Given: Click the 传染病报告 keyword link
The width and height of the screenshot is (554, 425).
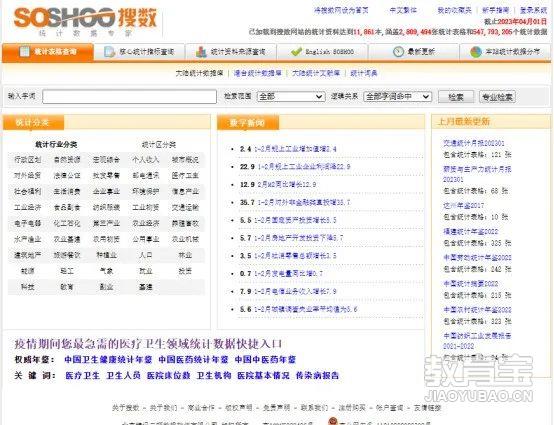Looking at the screenshot, I should tap(317, 376).
